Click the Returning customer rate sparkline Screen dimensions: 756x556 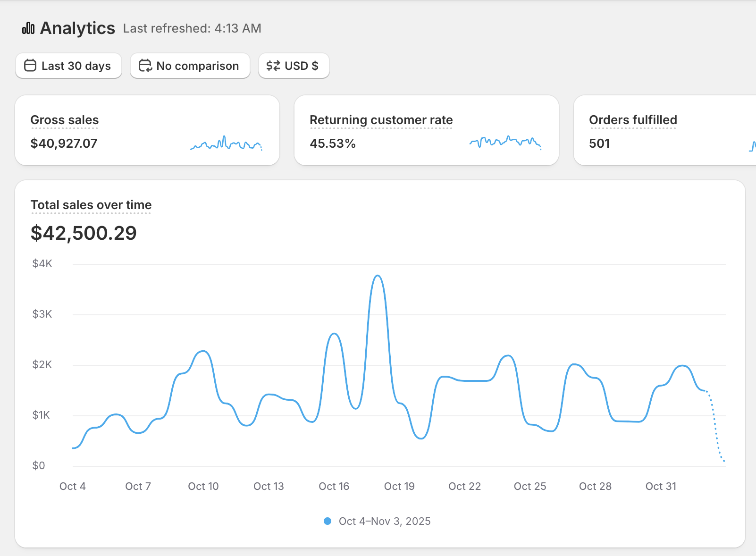point(505,143)
